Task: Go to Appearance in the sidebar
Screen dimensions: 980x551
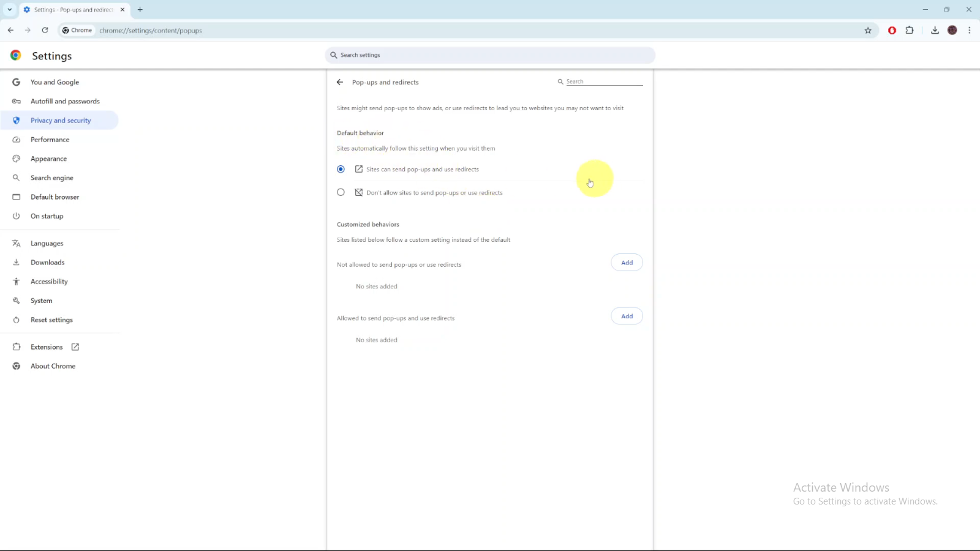Action: click(48, 159)
